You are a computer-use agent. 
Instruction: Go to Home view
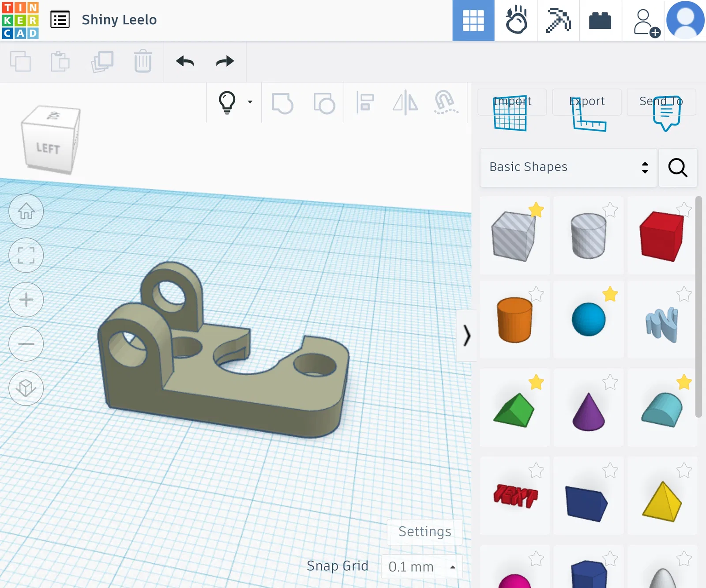point(26,211)
